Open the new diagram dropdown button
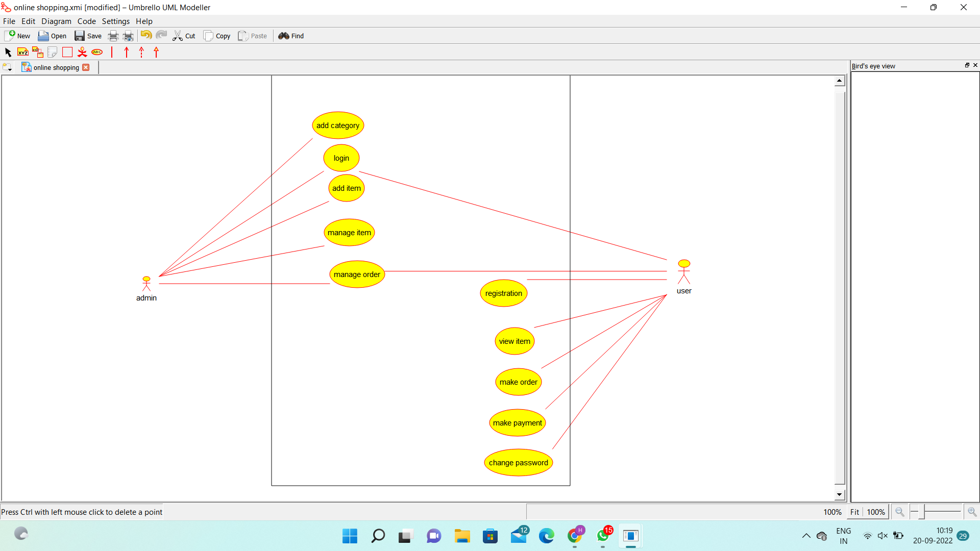This screenshot has height=551, width=980. (7, 67)
